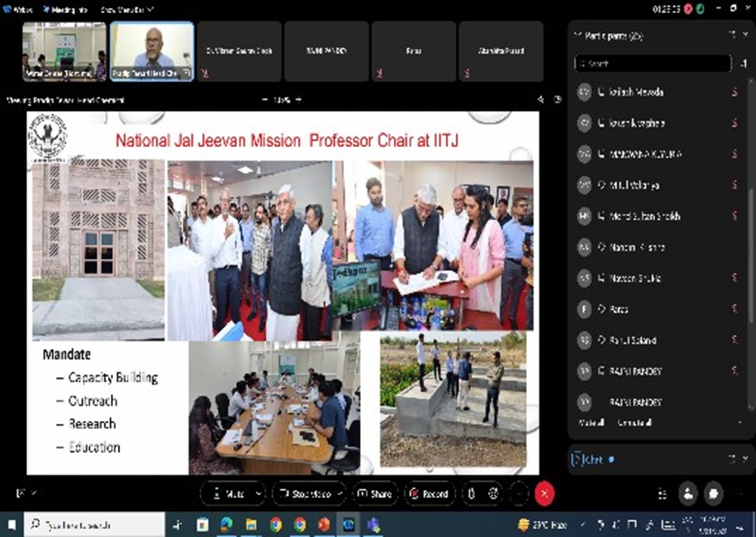Change meeting layout with the grid icon
Screen dimensions: 756x537
662,494
